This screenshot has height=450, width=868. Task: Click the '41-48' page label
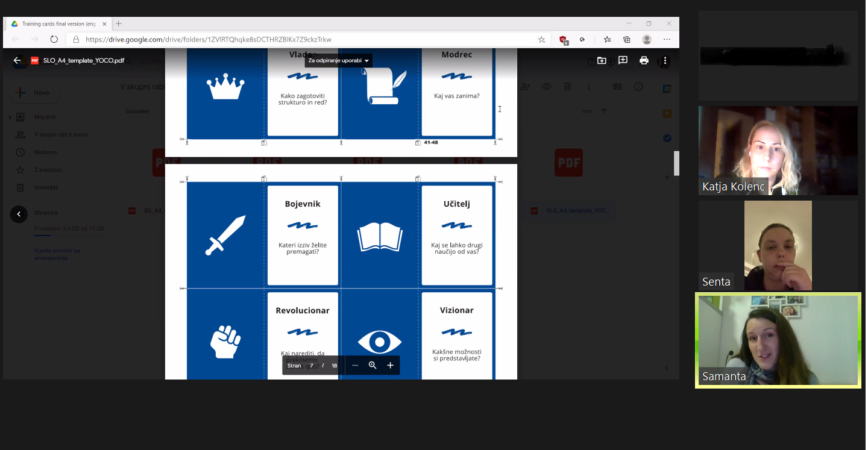[431, 143]
